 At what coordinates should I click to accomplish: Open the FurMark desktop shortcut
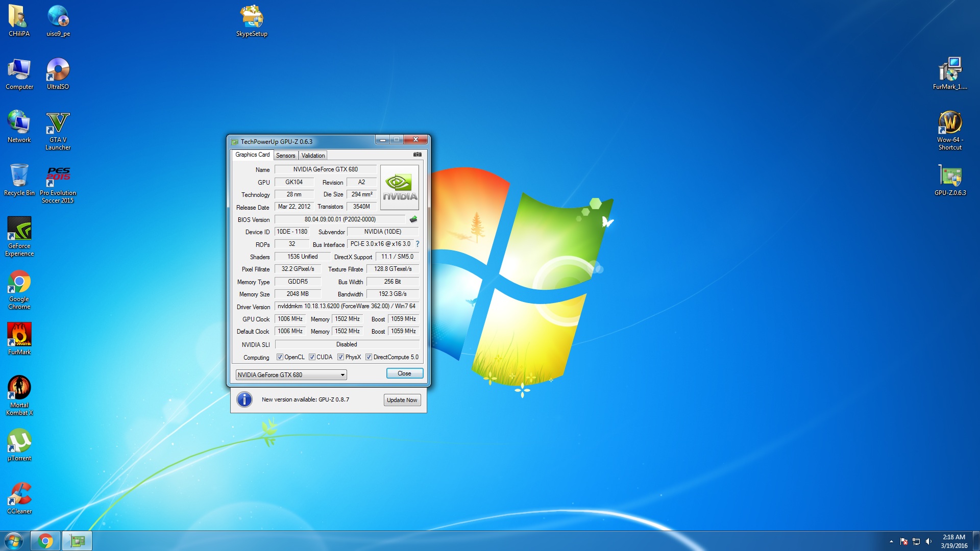pos(19,338)
